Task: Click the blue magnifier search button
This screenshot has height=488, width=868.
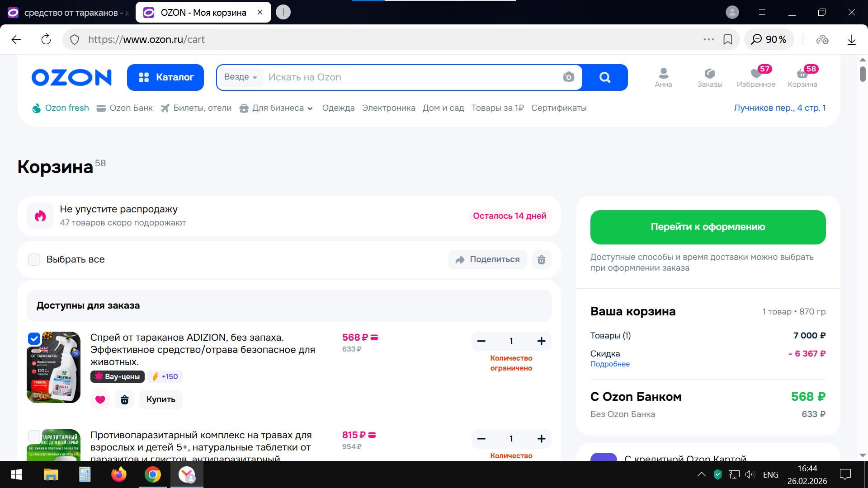Action: [x=604, y=77]
